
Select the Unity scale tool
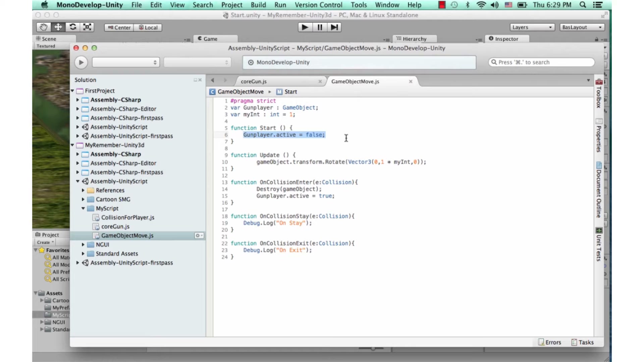pos(87,27)
